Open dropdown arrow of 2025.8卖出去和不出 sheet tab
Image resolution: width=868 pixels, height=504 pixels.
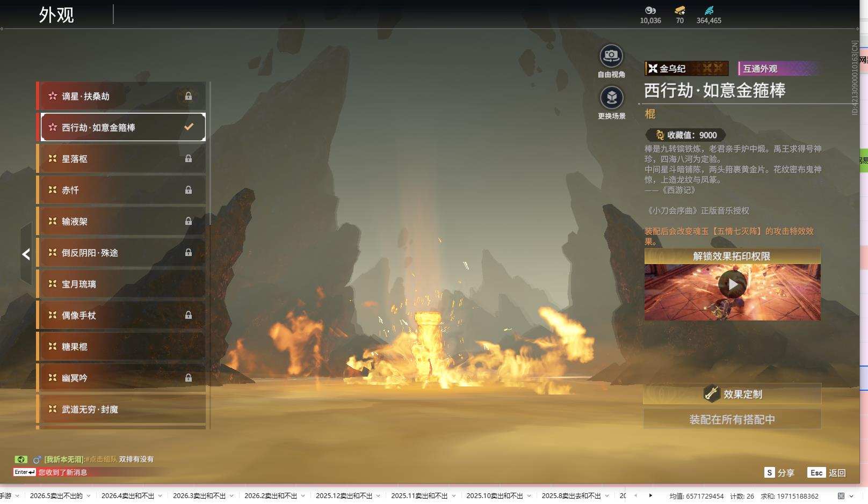606,496
